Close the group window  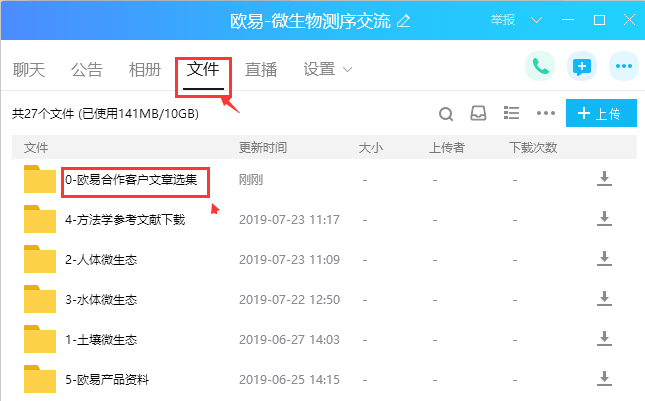point(629,20)
